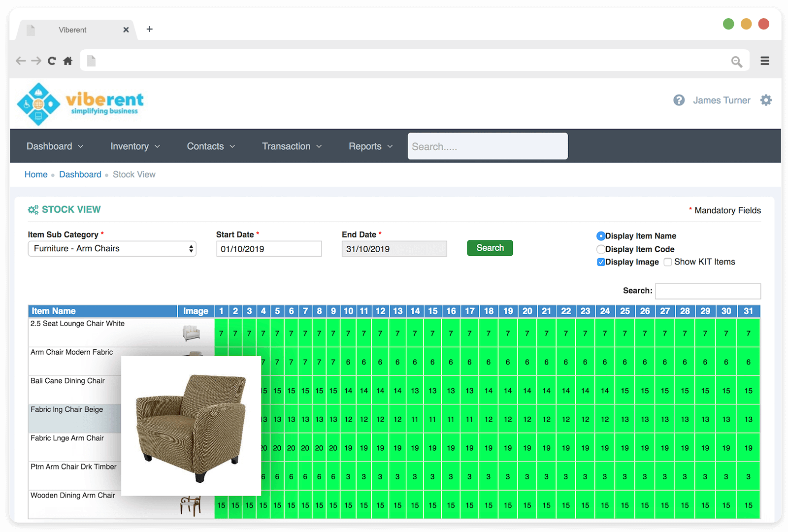Viewport: 788px width, 532px height.
Task: Click the help question mark icon
Action: (679, 100)
